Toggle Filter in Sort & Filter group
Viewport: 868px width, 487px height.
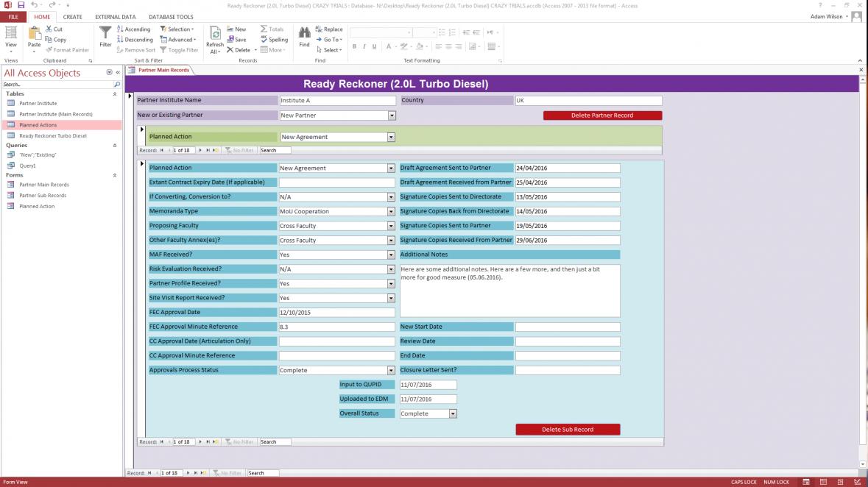click(179, 50)
